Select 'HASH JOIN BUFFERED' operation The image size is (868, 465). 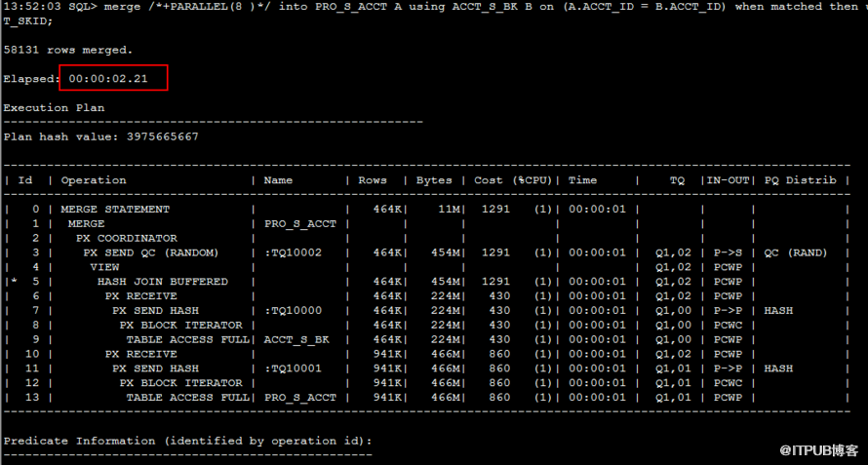coord(163,281)
